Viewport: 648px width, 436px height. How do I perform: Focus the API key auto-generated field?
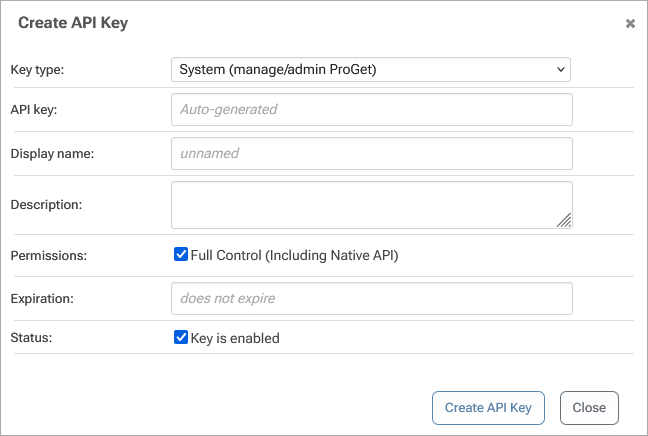click(371, 109)
